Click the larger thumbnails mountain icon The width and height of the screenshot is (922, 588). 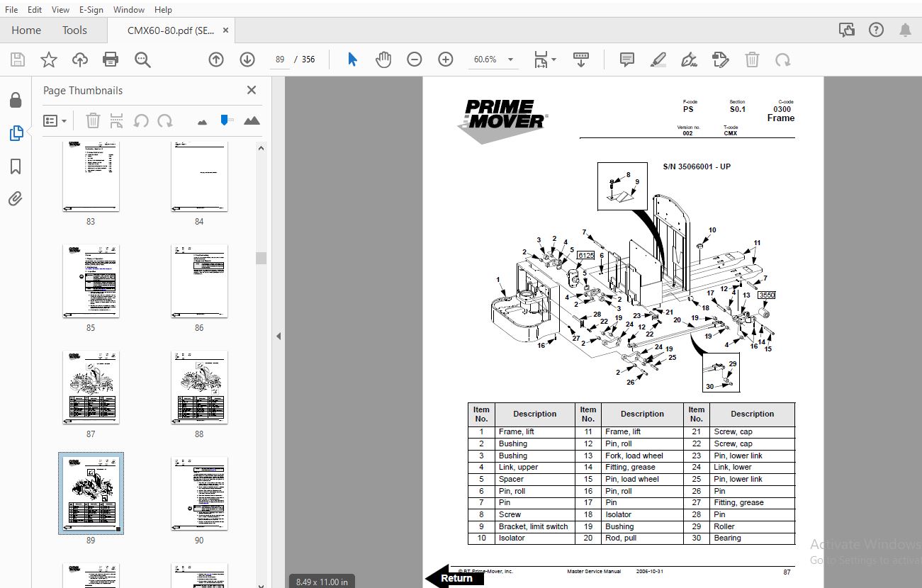tap(252, 120)
